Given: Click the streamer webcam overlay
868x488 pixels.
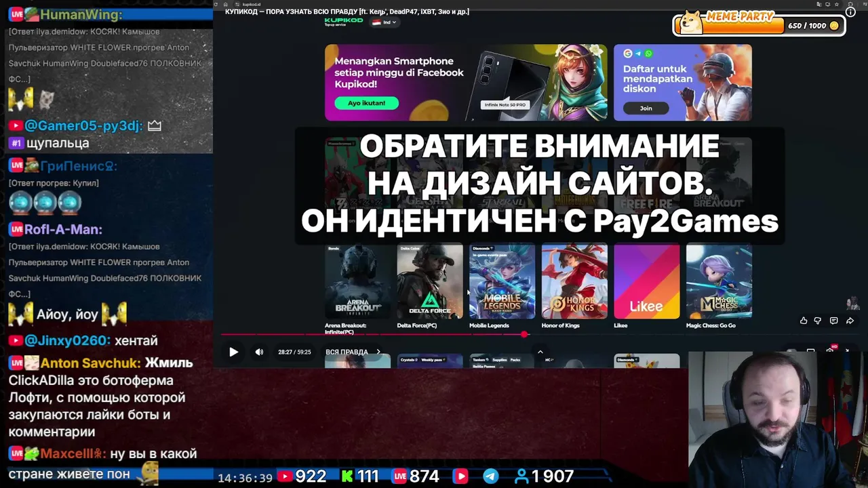Looking at the screenshot, I should point(777,420).
